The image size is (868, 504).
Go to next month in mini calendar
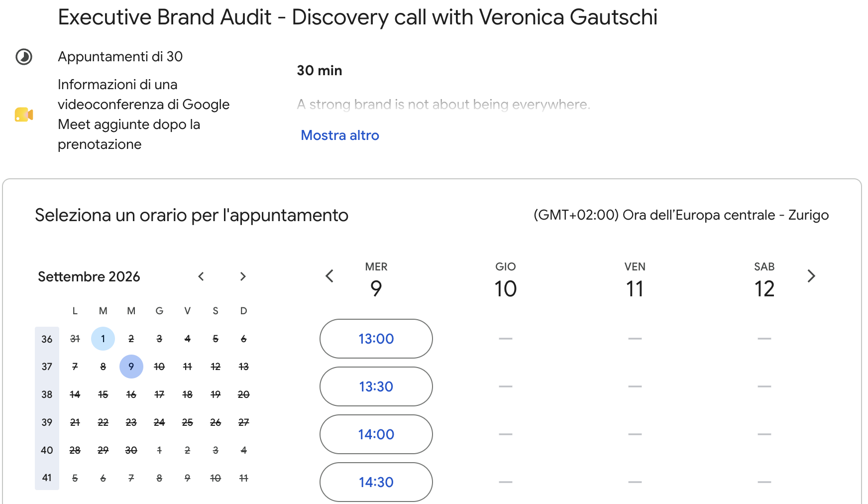point(243,276)
